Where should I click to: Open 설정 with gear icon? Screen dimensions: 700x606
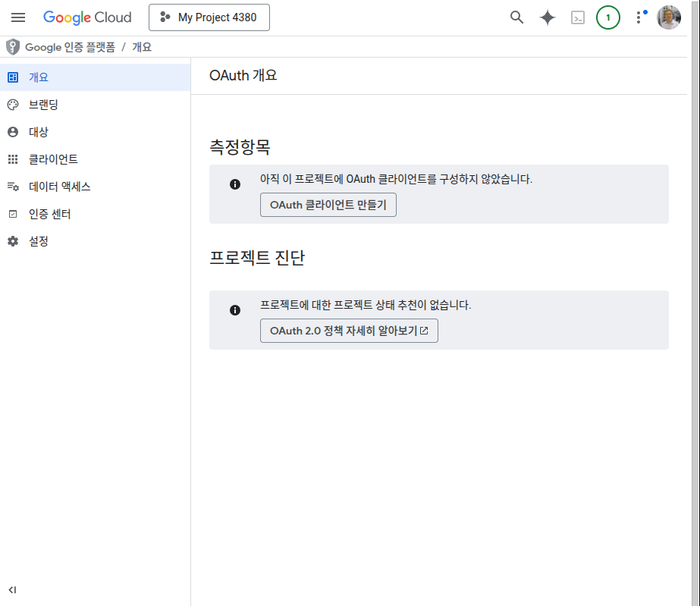39,241
